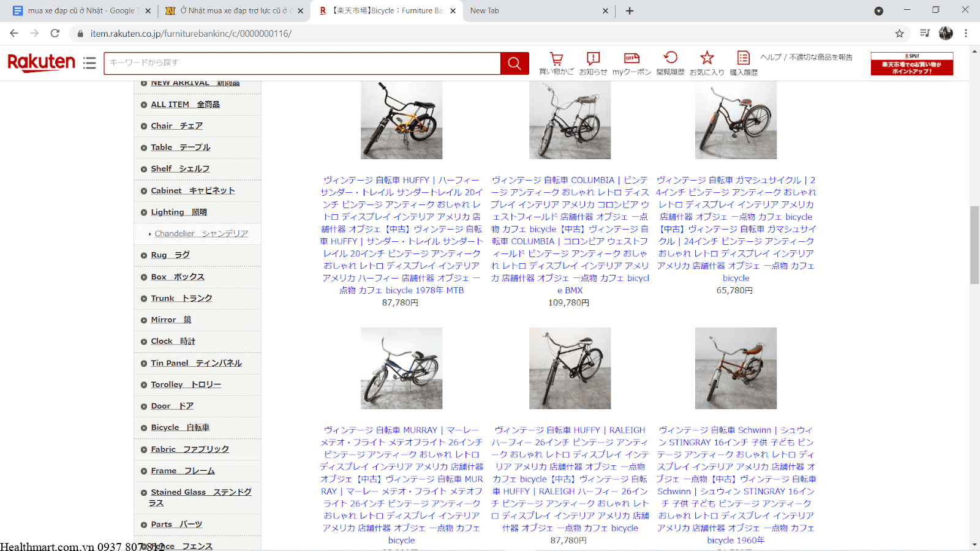
Task: Open the Table テーブル category
Action: [x=180, y=148]
